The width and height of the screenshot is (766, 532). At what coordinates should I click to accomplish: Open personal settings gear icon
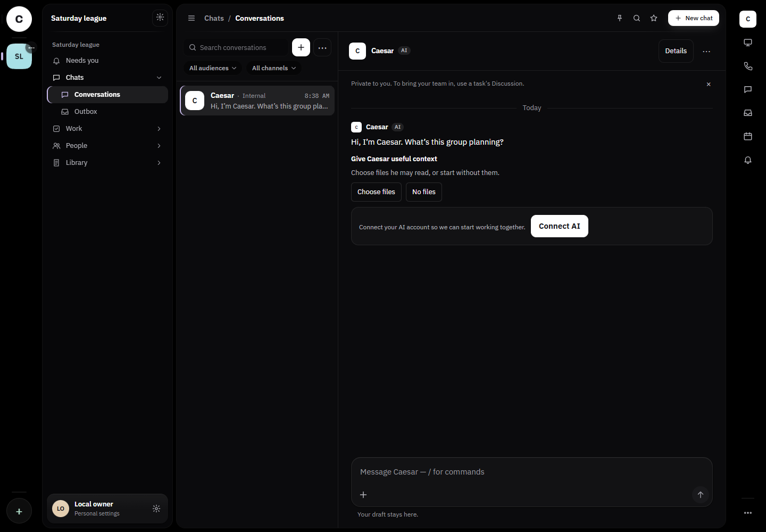click(156, 509)
